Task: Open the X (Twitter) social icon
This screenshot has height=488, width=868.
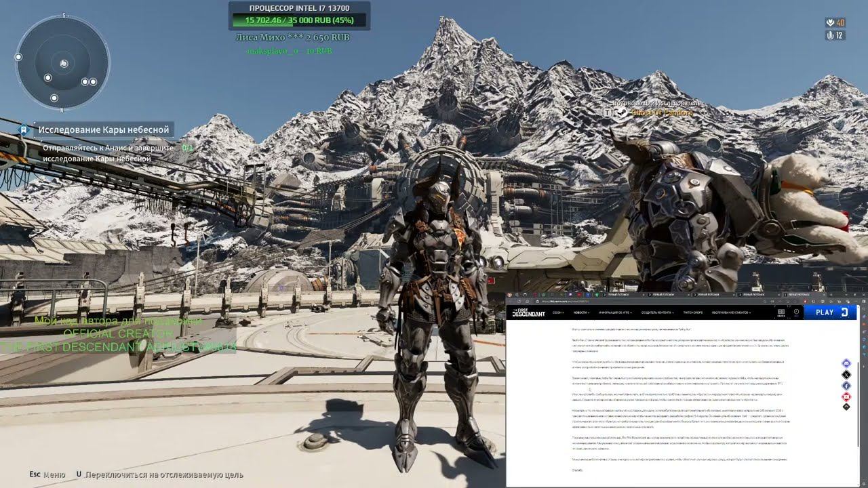Action: 846,374
